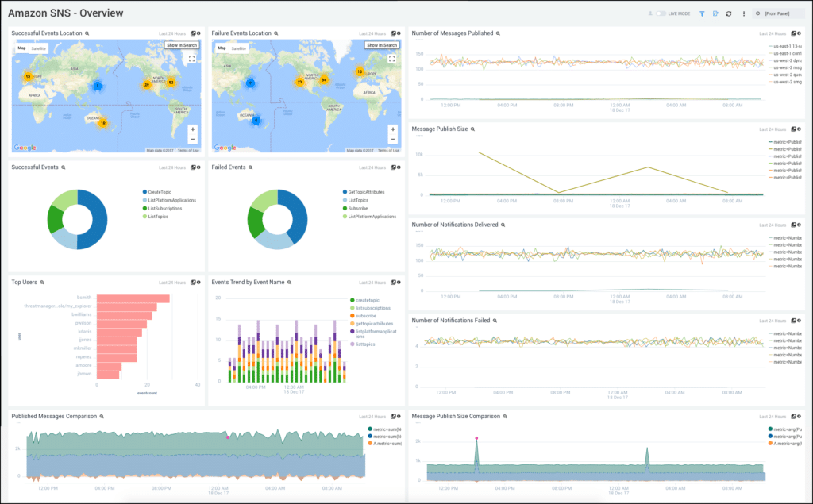This screenshot has width=813, height=504.
Task: Click the chart settings icon on Failed Events panel
Action: tap(392, 167)
